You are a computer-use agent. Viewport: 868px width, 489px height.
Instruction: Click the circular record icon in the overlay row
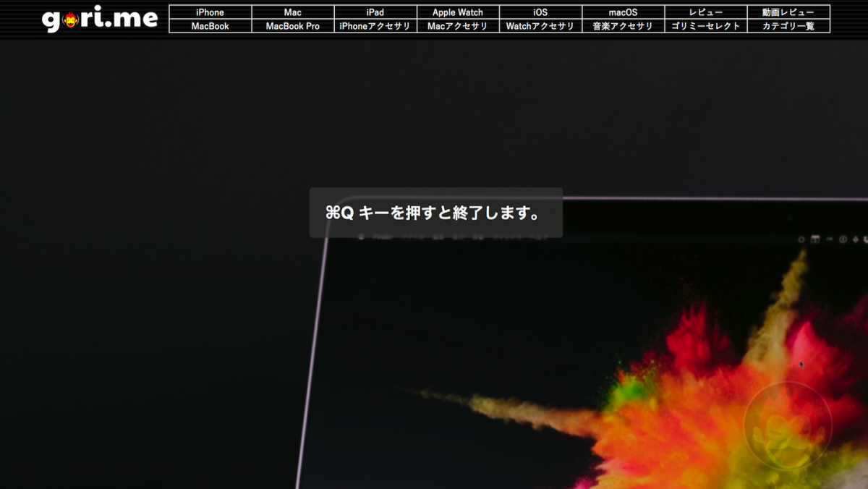coord(802,239)
